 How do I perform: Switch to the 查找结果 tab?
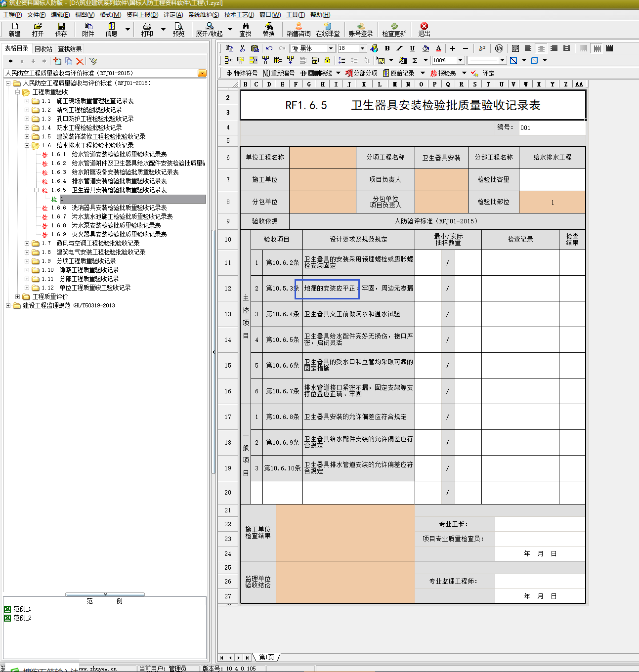tap(70, 49)
